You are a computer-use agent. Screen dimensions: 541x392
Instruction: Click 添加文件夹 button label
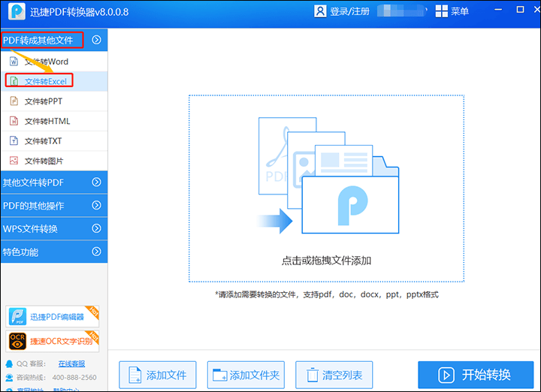click(x=255, y=375)
